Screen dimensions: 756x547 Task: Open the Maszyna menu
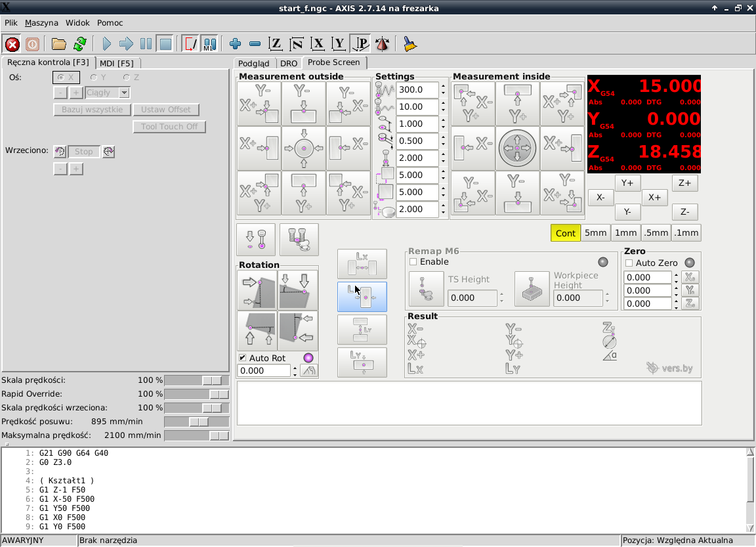[41, 22]
